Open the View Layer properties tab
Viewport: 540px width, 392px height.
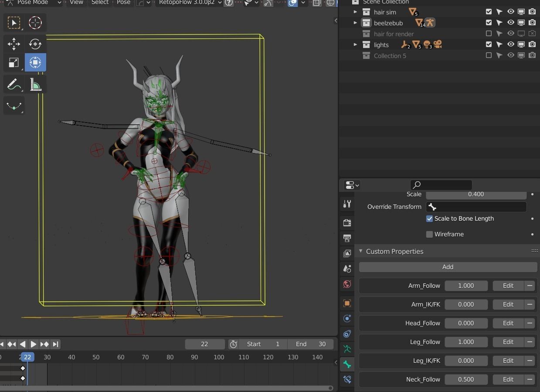coord(347,253)
